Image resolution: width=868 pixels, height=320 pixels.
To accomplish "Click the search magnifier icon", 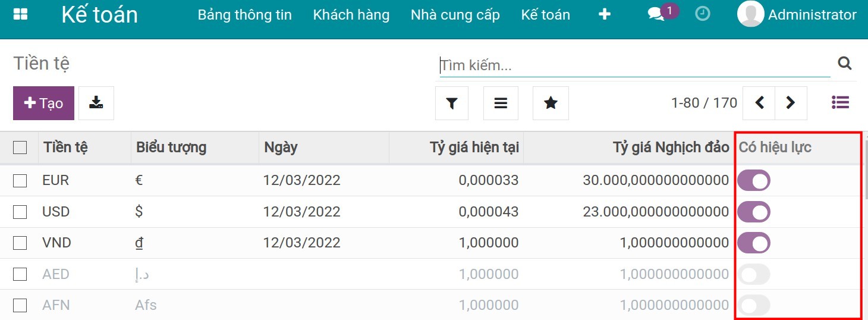I will [844, 63].
